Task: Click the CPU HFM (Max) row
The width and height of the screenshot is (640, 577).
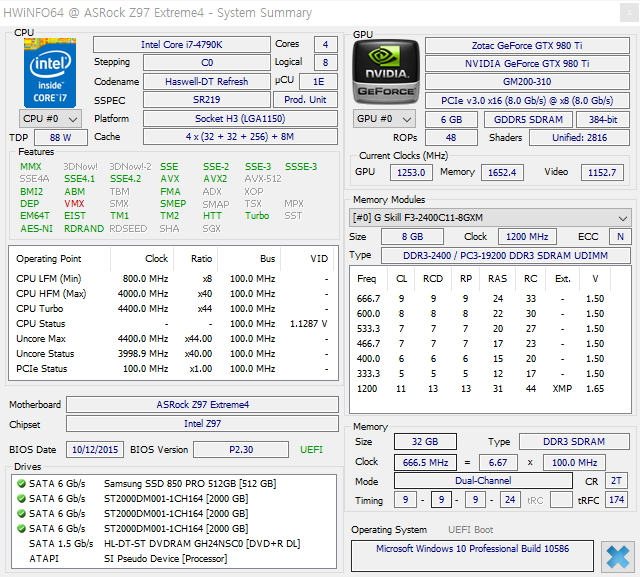Action: tap(172, 294)
